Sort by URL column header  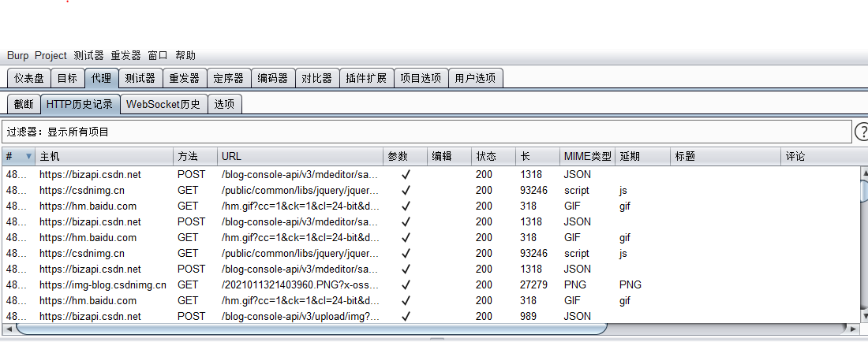coord(300,156)
